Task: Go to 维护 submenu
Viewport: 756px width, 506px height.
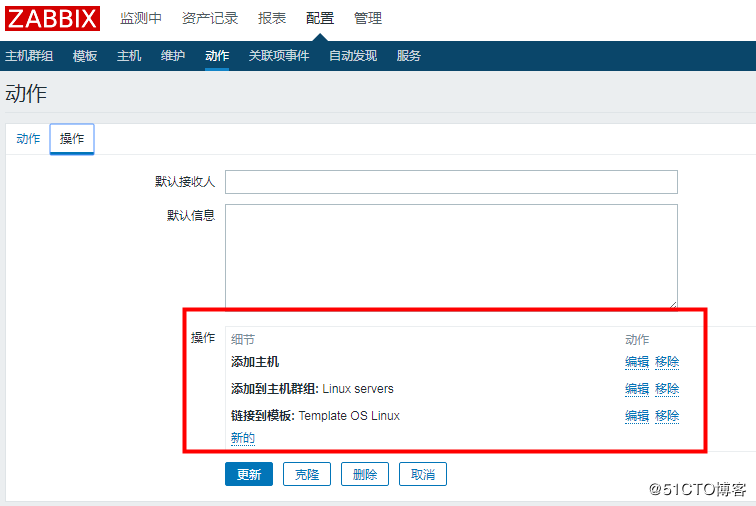Action: (173, 56)
